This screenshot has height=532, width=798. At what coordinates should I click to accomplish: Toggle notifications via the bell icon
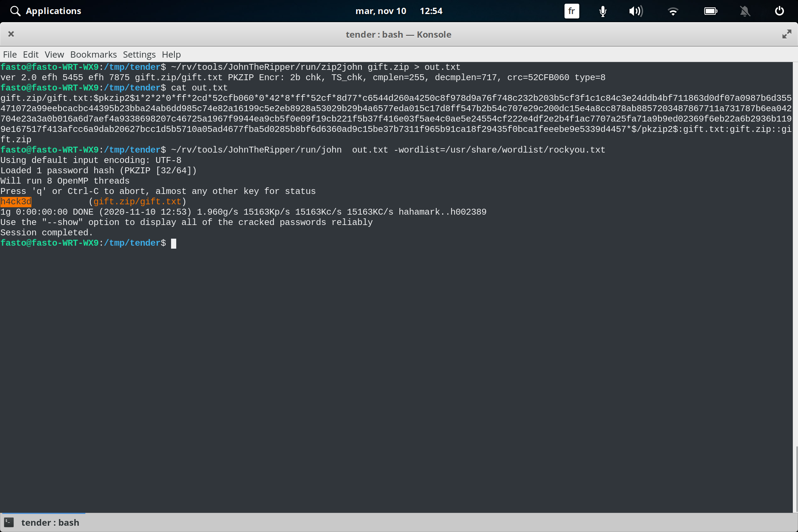point(744,11)
